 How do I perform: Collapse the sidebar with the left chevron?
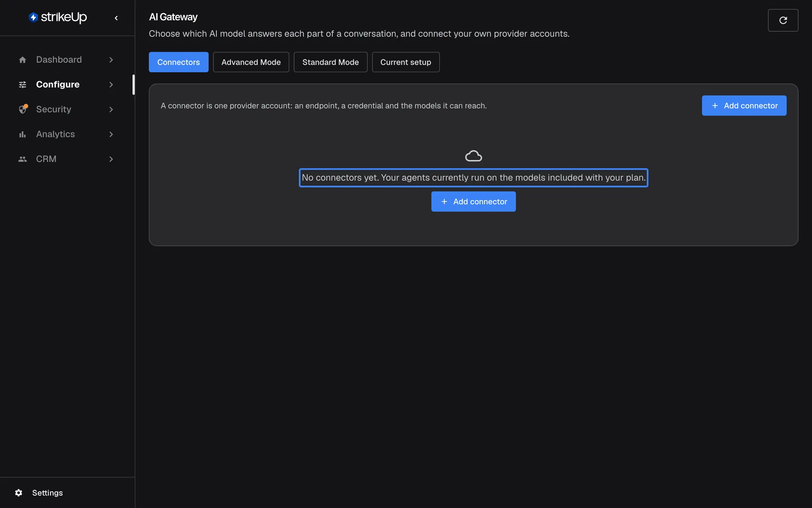[116, 18]
